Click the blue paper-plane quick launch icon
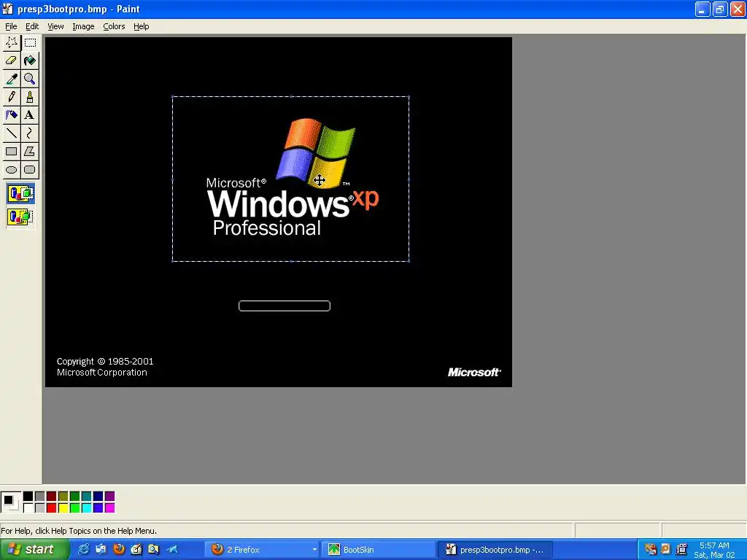 point(172,549)
